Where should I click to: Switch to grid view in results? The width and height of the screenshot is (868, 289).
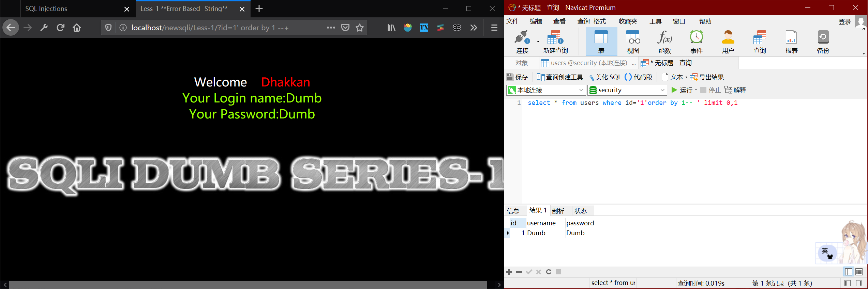(x=849, y=272)
